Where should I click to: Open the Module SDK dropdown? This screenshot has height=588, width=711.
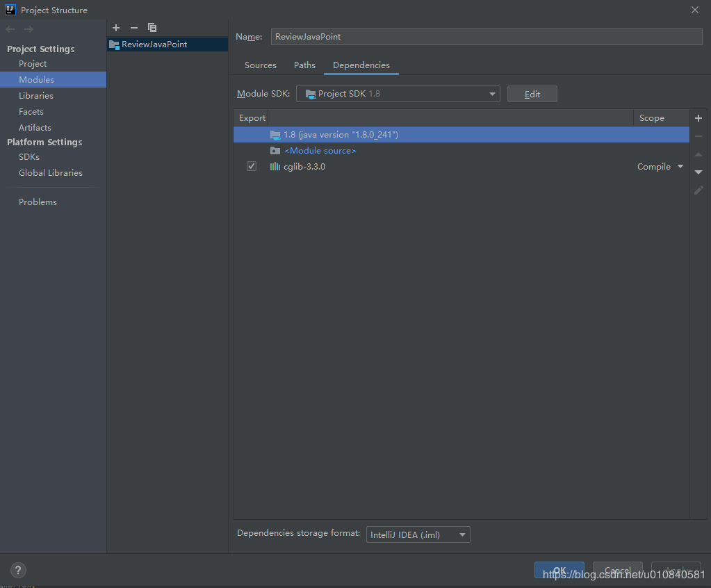398,94
